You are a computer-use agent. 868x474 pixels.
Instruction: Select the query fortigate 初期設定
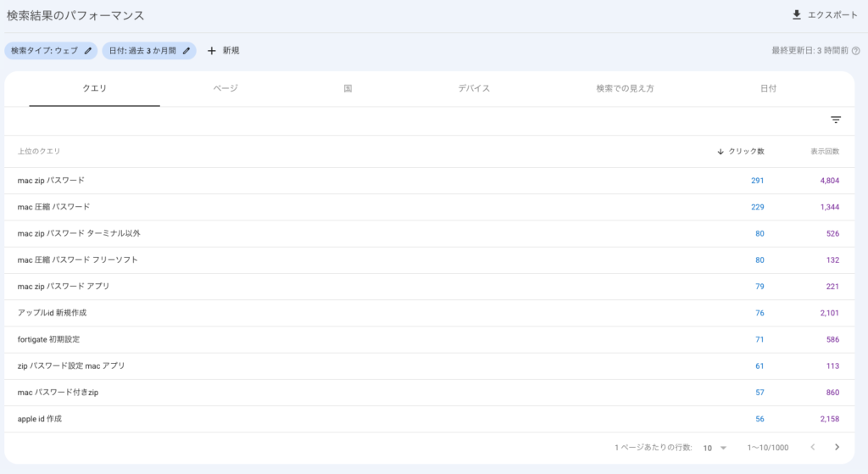(48, 339)
